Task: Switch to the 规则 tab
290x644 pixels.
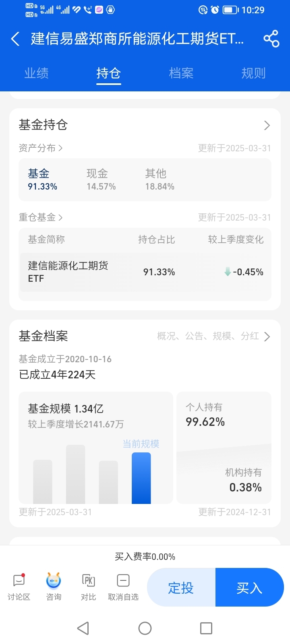Action: tap(253, 73)
